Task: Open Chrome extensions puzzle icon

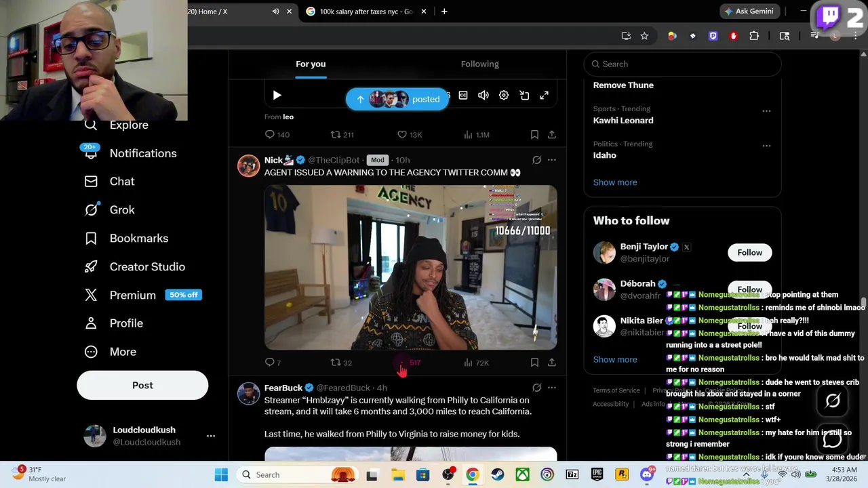Action: click(x=754, y=36)
